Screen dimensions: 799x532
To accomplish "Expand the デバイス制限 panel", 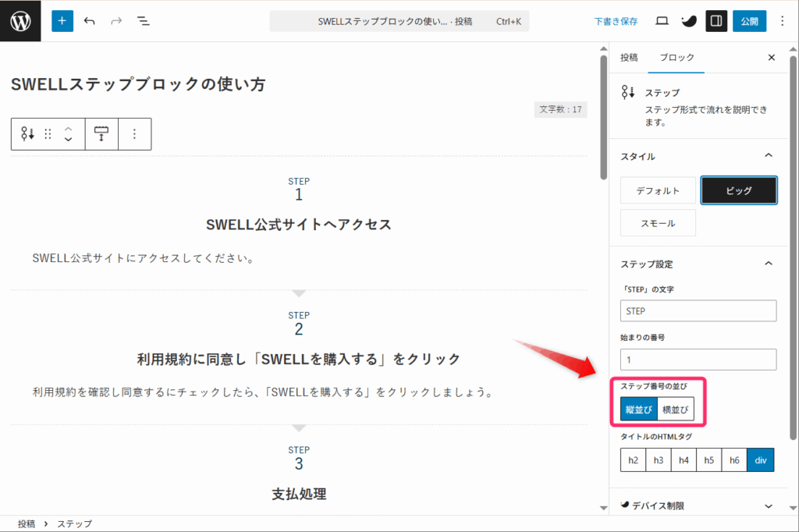I will [x=768, y=505].
